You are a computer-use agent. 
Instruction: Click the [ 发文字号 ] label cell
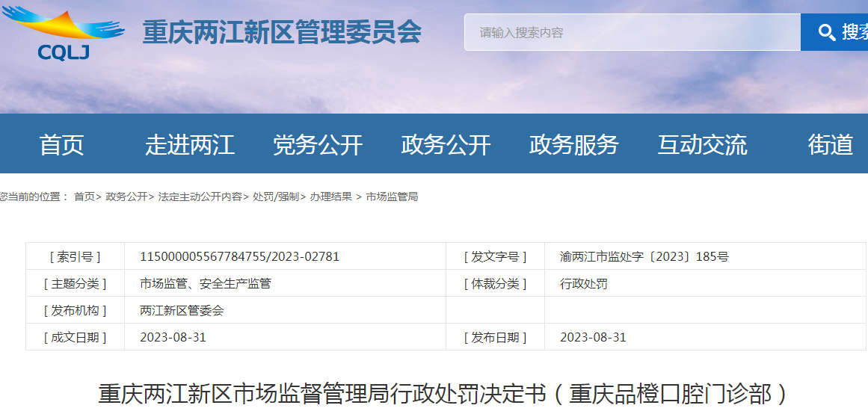[x=496, y=256]
